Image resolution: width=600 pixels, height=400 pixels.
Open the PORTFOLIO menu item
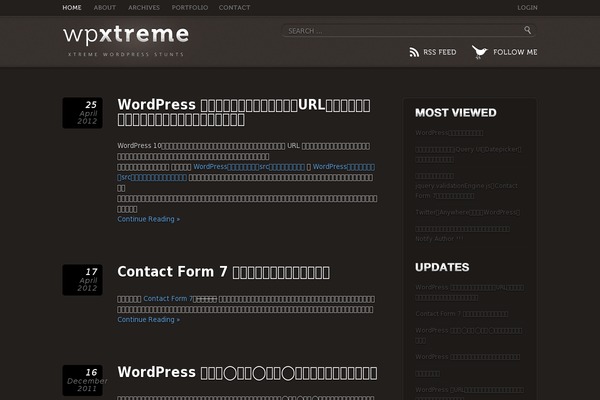pos(190,8)
